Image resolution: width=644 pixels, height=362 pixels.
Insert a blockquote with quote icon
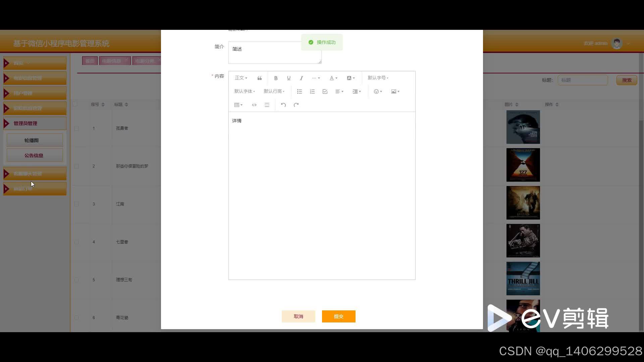[259, 78]
